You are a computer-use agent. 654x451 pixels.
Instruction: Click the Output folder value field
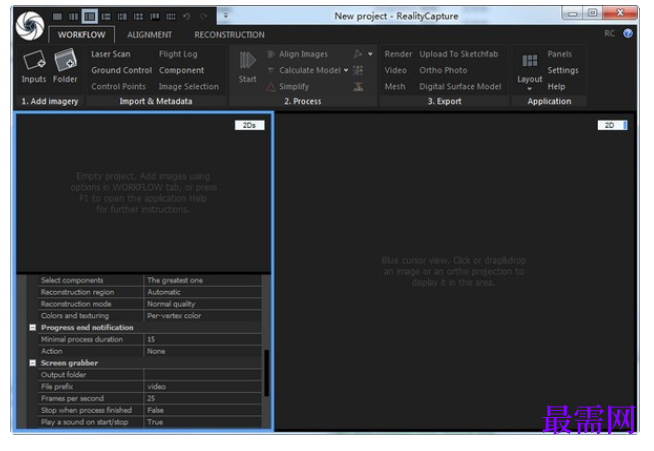[x=203, y=375]
